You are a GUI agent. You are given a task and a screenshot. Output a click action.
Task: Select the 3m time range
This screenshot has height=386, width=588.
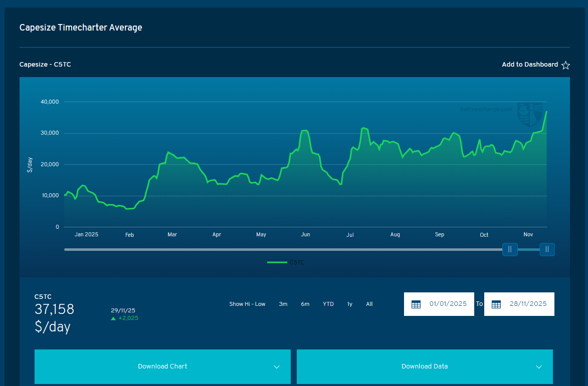point(283,304)
